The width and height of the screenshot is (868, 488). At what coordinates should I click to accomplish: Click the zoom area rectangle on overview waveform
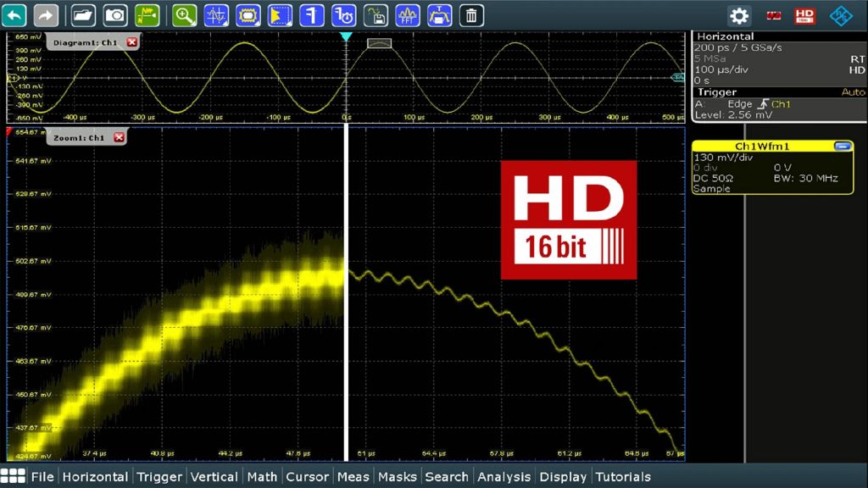[x=379, y=43]
